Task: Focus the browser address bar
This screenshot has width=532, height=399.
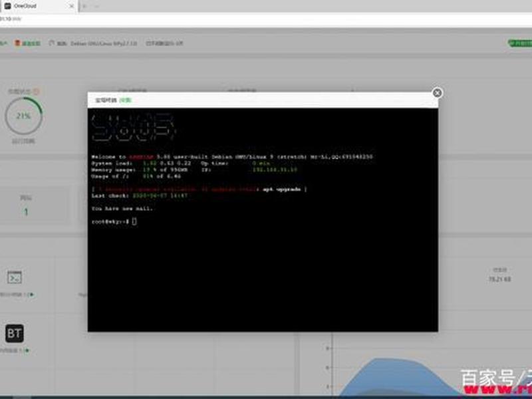Action: pyautogui.click(x=266, y=19)
